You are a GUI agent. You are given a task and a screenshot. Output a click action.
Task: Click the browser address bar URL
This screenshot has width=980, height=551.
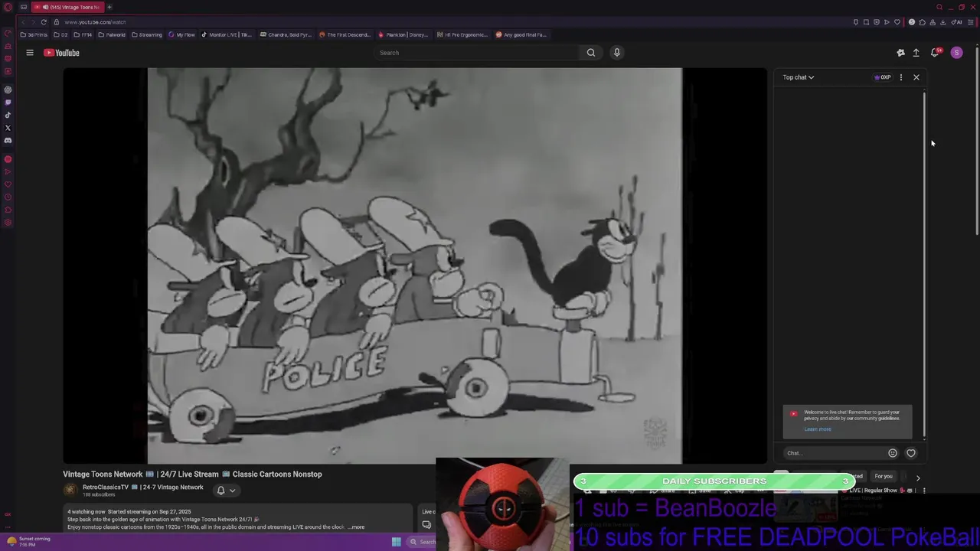point(95,22)
